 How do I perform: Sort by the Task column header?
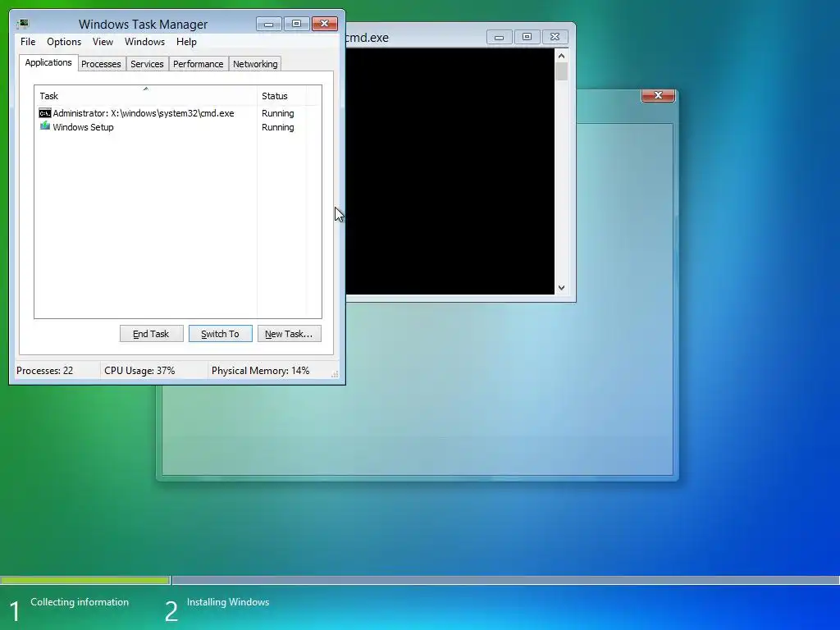pos(145,96)
